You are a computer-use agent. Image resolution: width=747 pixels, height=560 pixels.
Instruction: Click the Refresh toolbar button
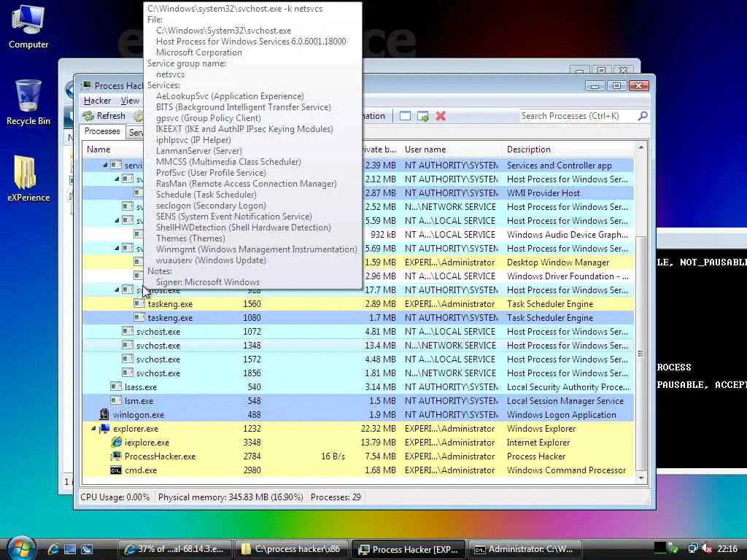pyautogui.click(x=104, y=116)
